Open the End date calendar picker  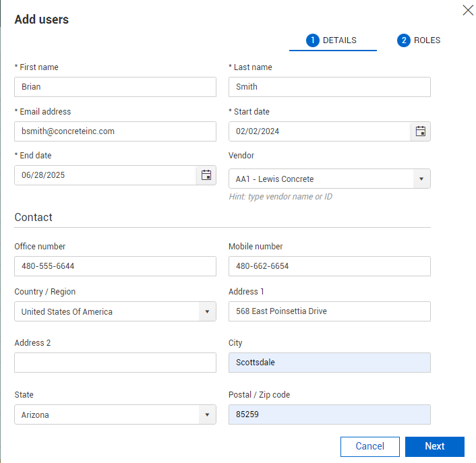(206, 175)
